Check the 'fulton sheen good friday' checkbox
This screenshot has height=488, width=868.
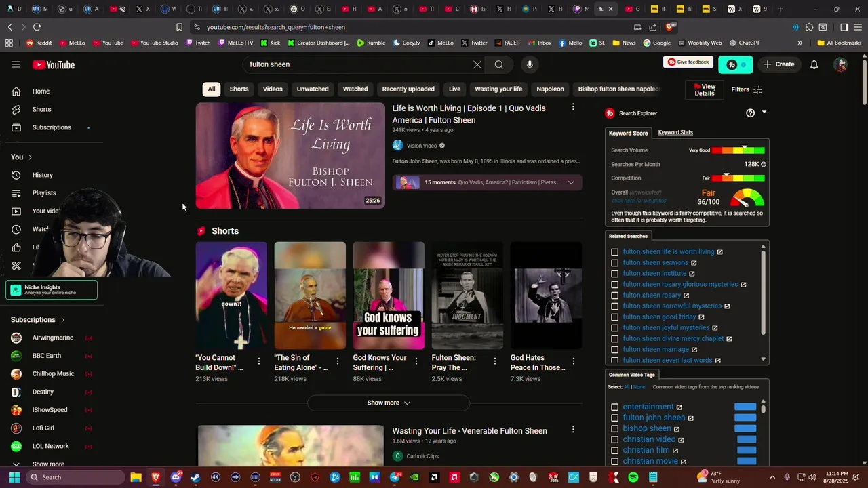(615, 317)
